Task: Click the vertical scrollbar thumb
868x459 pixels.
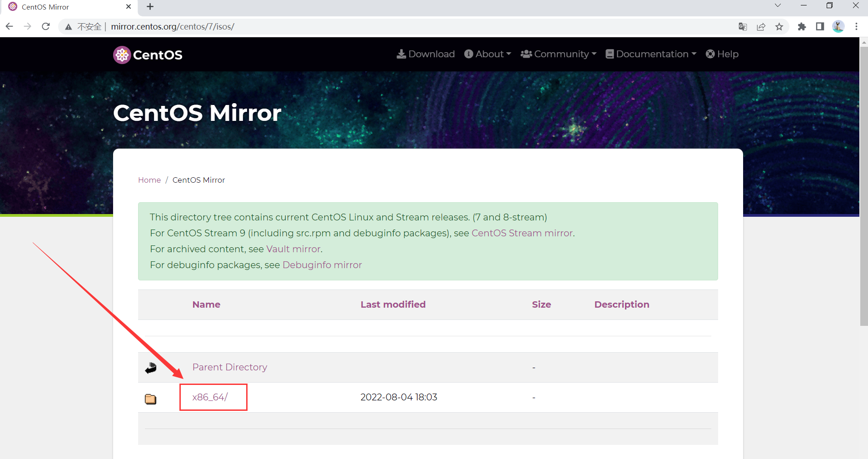Action: click(864, 186)
